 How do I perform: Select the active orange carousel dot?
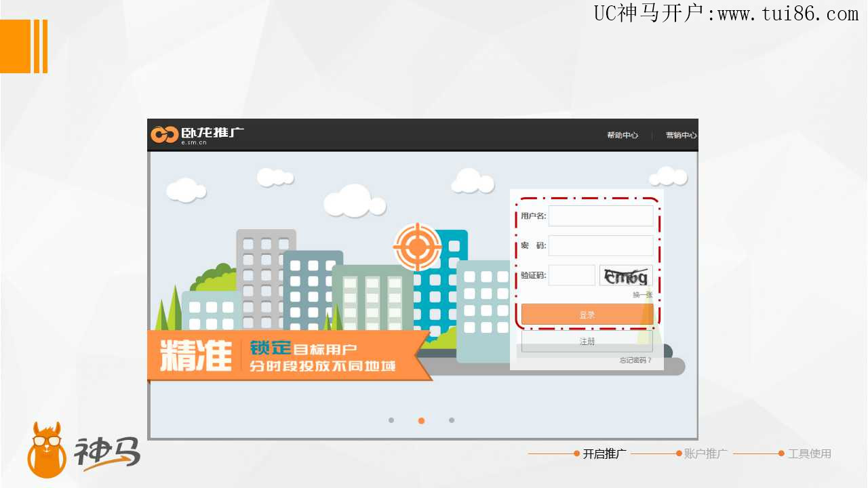tap(422, 421)
